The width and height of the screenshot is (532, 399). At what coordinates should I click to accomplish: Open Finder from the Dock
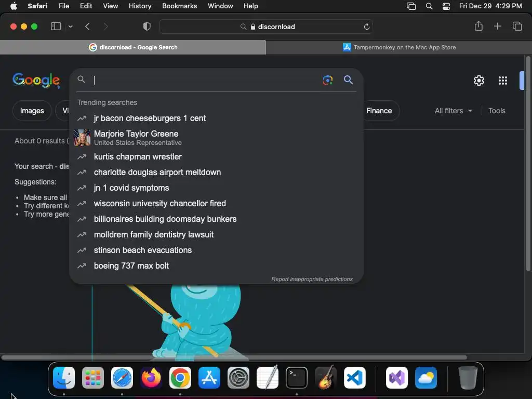tap(64, 378)
